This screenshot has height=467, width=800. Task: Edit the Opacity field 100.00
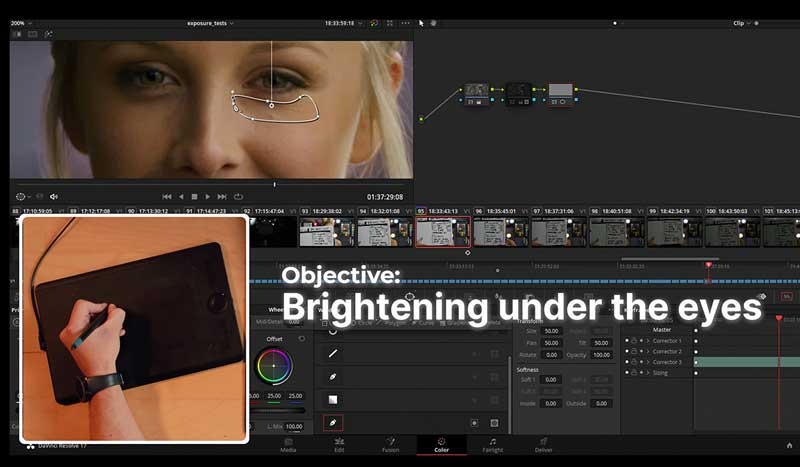click(x=601, y=355)
